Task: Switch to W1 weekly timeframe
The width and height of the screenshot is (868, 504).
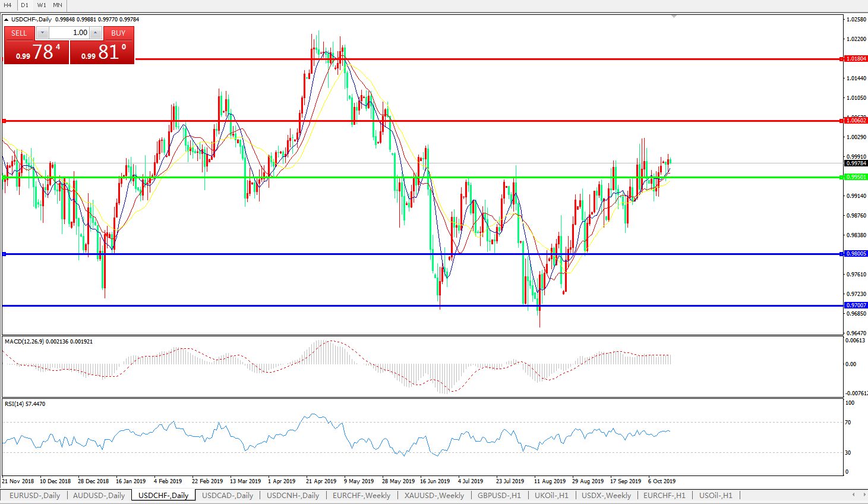Action: (42, 5)
